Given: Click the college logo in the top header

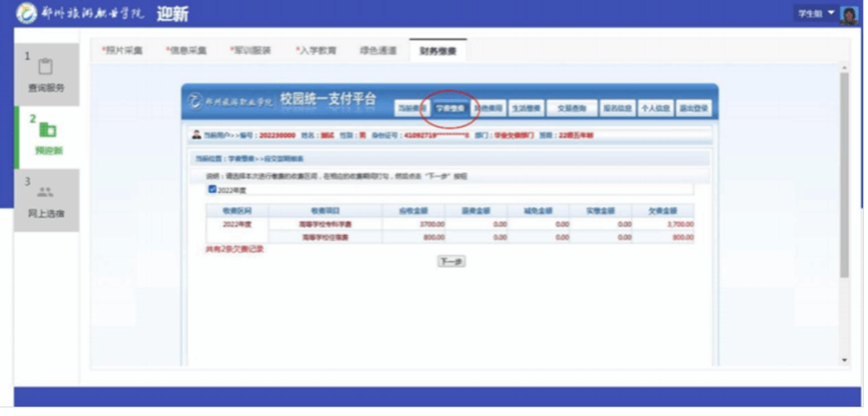Looking at the screenshot, I should 27,13.
